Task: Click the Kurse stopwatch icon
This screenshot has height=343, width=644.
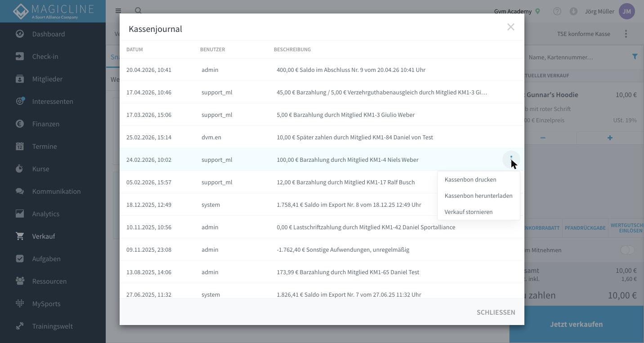Action: 20,169
